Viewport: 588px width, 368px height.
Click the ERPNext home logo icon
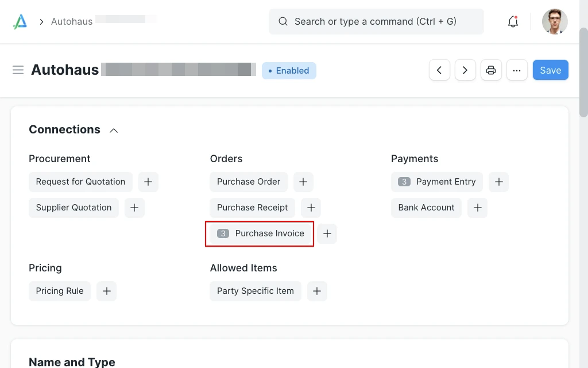(x=20, y=22)
